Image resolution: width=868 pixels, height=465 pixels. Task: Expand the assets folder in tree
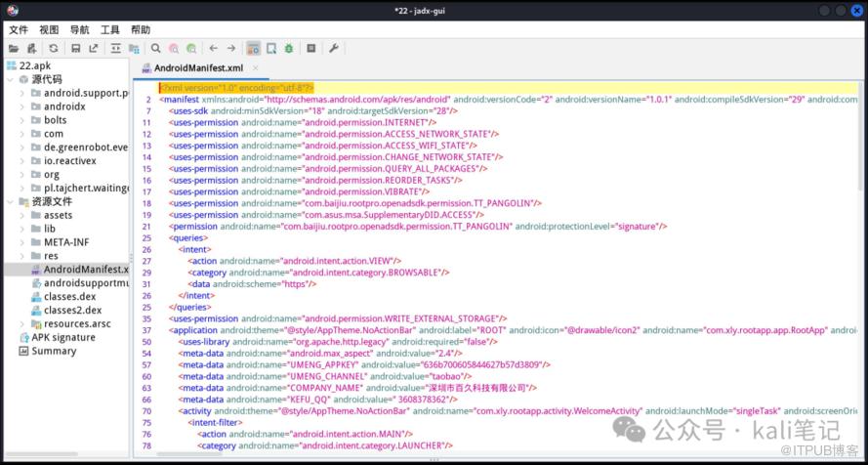(22, 215)
